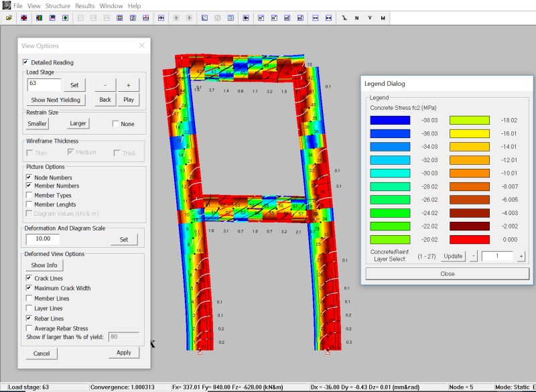Image resolution: width=536 pixels, height=392 pixels.
Task: Click the rainbow color contour toolbar icon
Action: 120,18
